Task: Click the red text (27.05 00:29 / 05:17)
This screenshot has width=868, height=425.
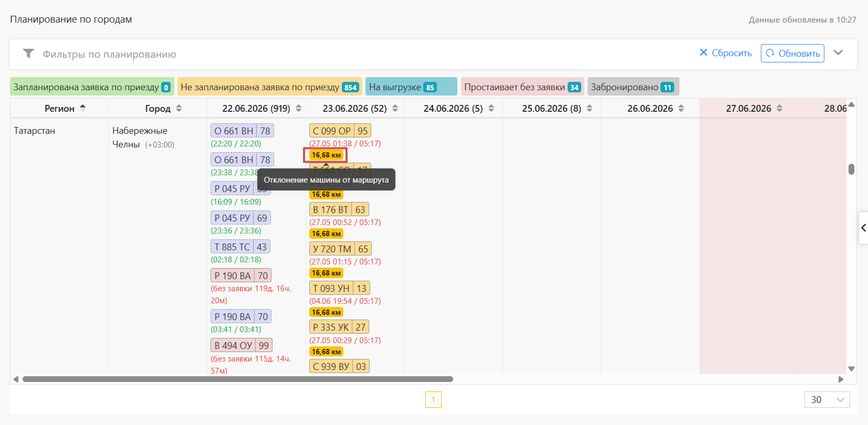Action: pos(345,341)
